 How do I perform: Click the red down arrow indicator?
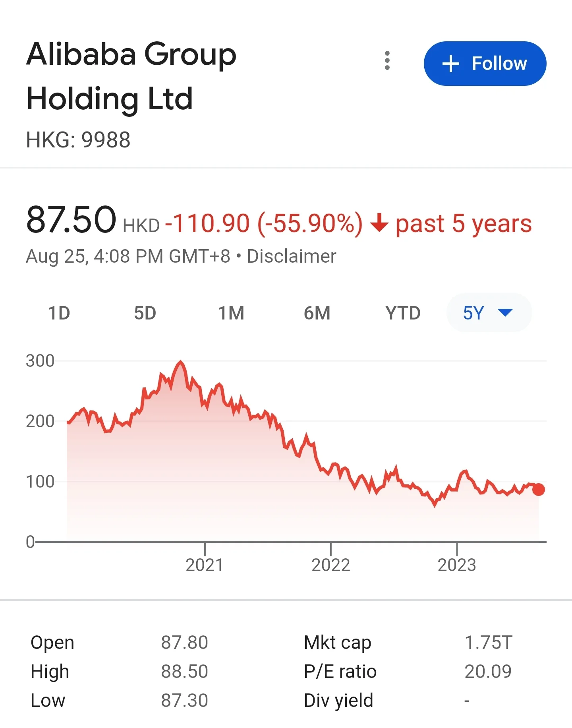(379, 223)
